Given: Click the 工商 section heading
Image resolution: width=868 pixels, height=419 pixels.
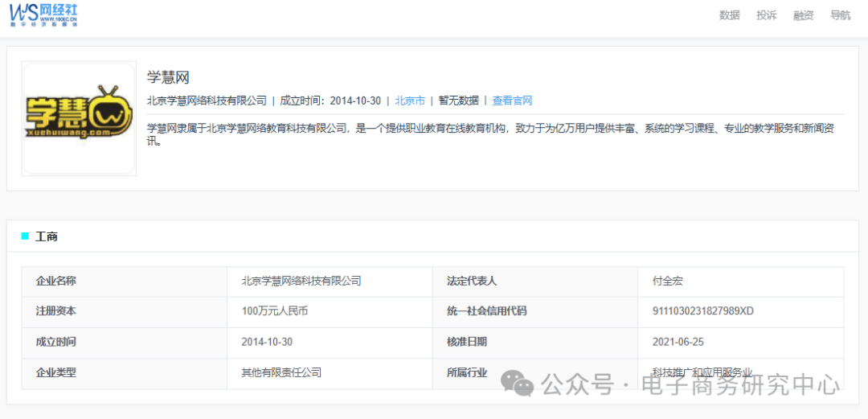Looking at the screenshot, I should pyautogui.click(x=47, y=236).
